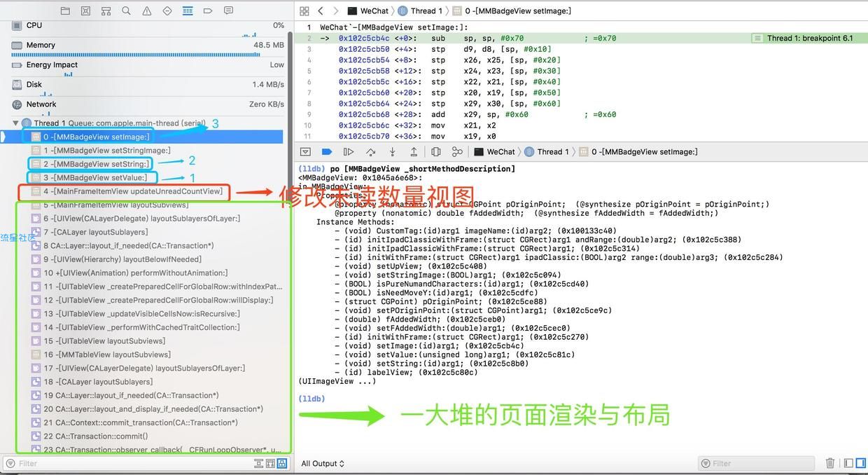Select the Debug navigator icon
The width and height of the screenshot is (868, 475).
[x=188, y=11]
